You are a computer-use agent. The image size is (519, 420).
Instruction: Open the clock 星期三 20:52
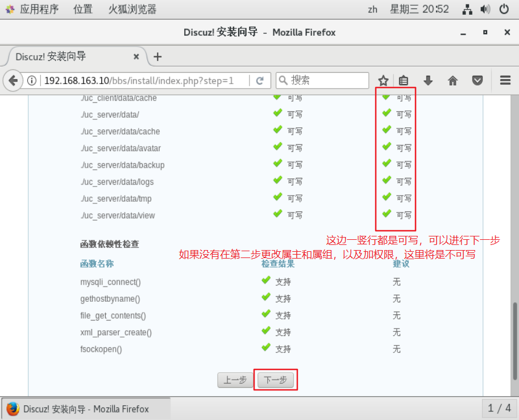coord(419,9)
